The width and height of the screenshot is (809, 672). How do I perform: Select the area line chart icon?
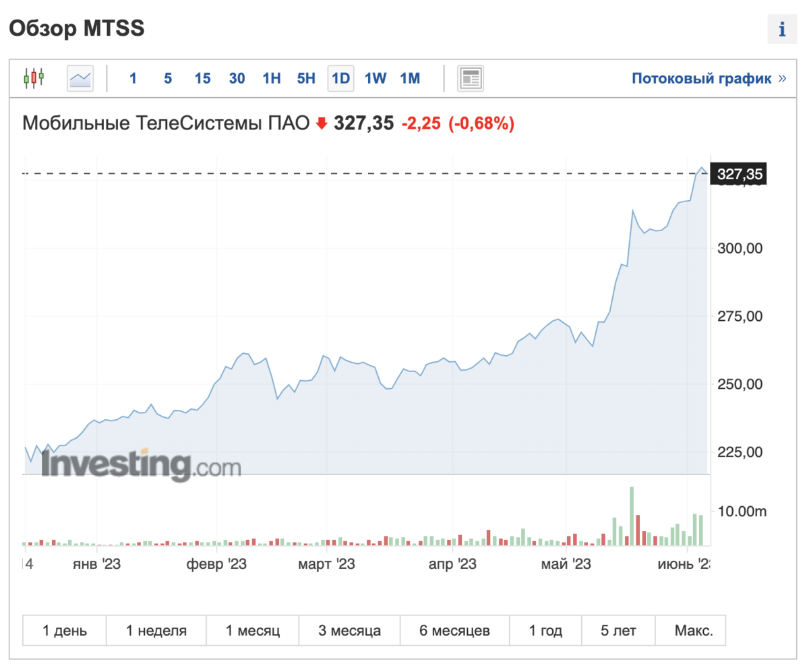coord(80,79)
